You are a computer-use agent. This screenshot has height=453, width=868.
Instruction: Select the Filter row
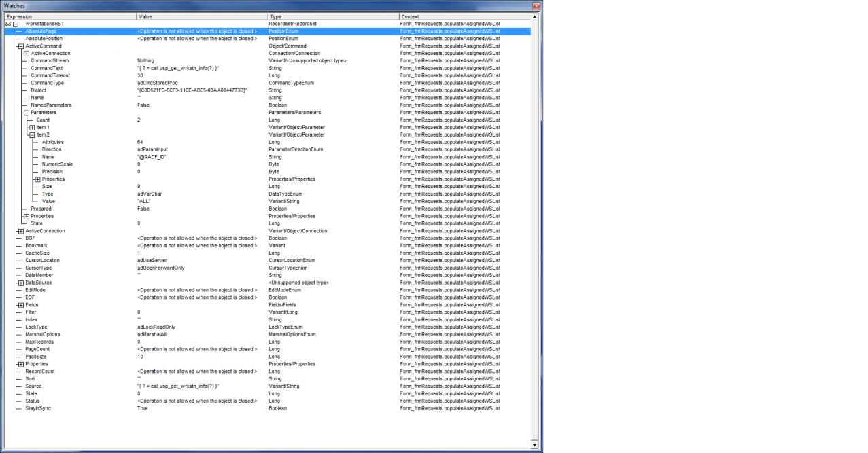[267, 312]
